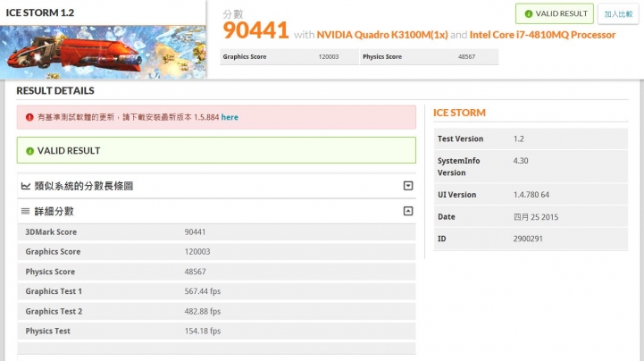Open Intel Core i7-4810MQ Processor link
Image resolution: width=644 pixels, height=361 pixels.
coord(542,35)
